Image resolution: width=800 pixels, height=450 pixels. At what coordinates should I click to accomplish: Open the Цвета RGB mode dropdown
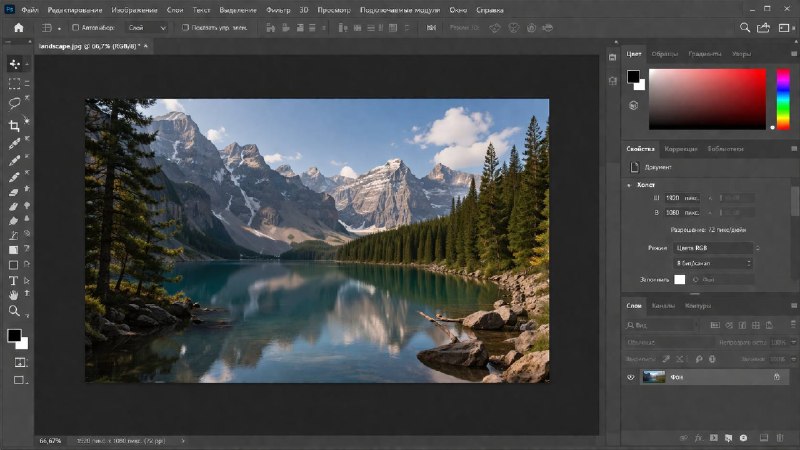tap(716, 247)
